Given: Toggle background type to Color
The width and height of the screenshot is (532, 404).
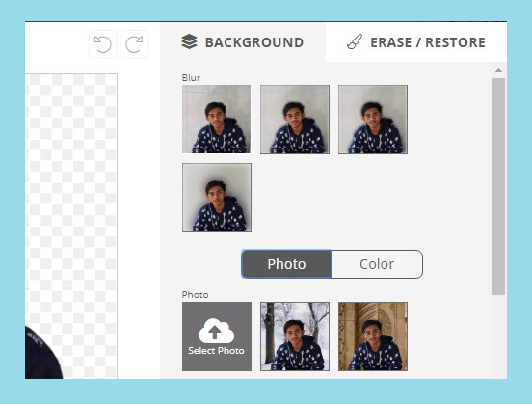Looking at the screenshot, I should (377, 264).
